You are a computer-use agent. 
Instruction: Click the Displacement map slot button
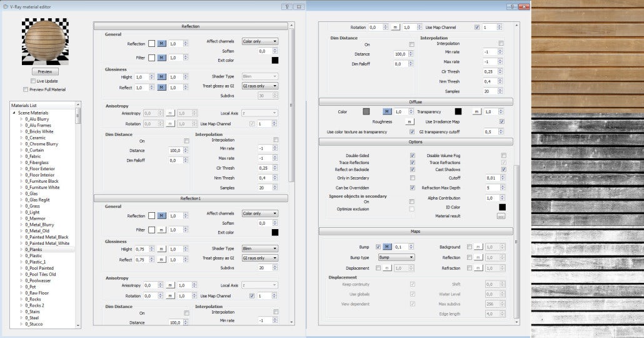(x=386, y=267)
